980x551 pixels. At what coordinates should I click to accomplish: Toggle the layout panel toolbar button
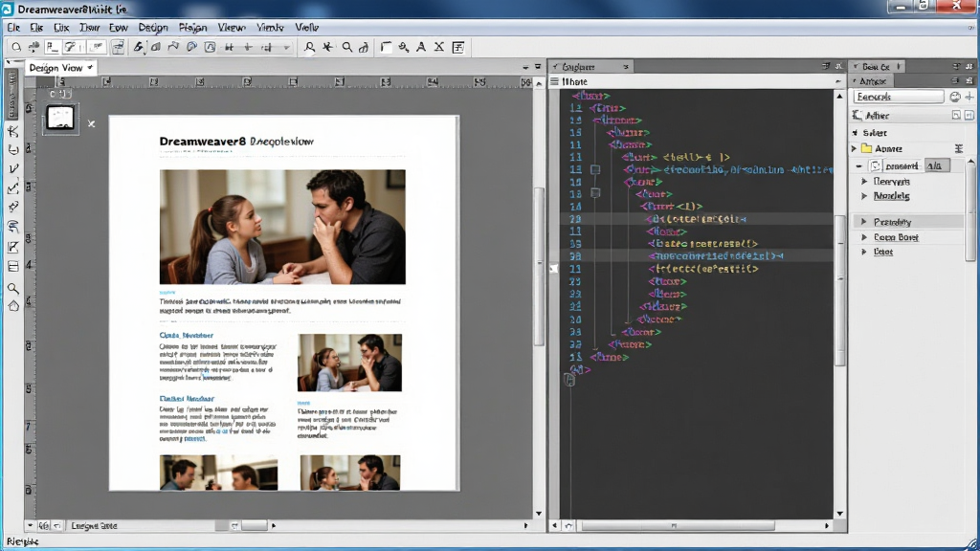pyautogui.click(x=118, y=48)
